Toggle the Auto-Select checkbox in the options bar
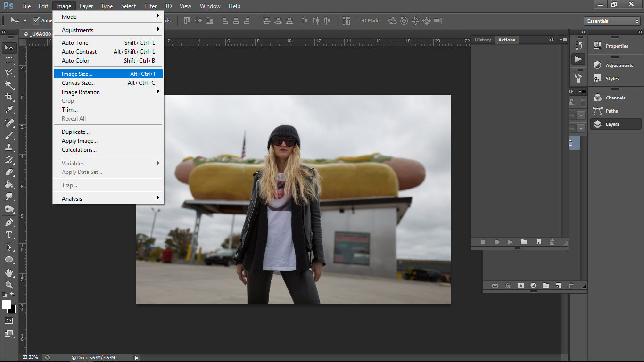644x362 pixels. pyautogui.click(x=36, y=21)
